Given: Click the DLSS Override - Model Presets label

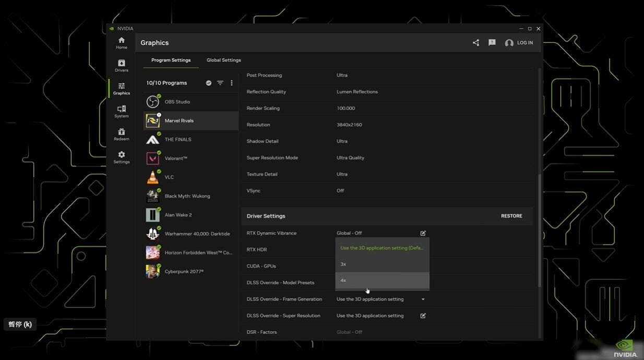Looking at the screenshot, I should [280, 283].
